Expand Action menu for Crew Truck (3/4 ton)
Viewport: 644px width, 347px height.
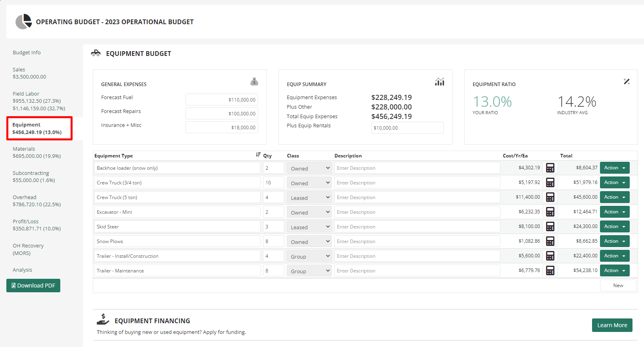(x=615, y=182)
